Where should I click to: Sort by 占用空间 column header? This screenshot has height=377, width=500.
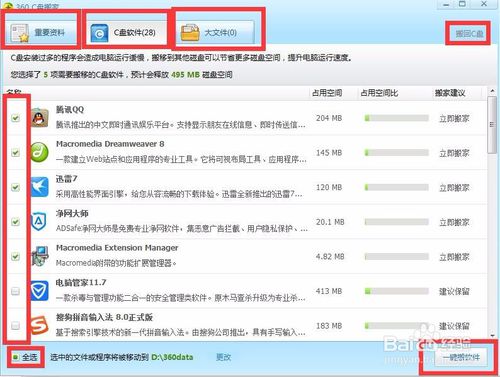tap(327, 93)
